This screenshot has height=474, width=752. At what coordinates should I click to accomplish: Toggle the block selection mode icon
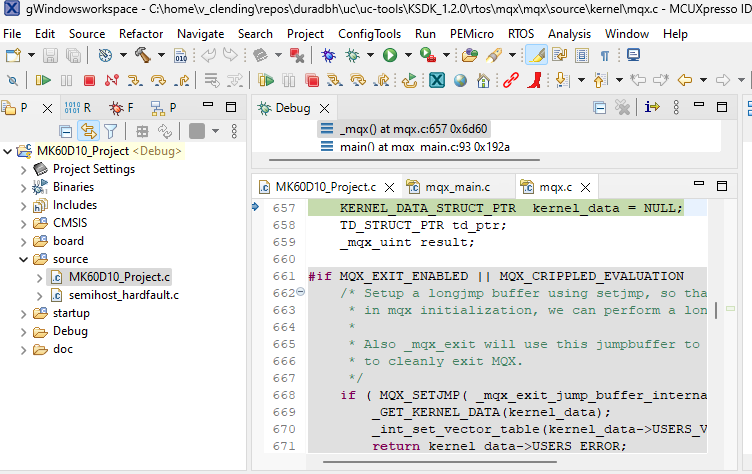coord(582,55)
